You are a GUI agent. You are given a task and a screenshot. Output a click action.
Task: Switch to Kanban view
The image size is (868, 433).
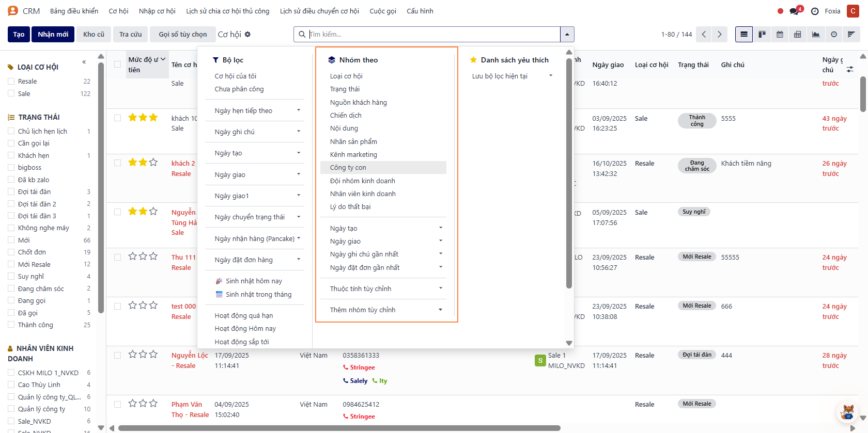[762, 35]
